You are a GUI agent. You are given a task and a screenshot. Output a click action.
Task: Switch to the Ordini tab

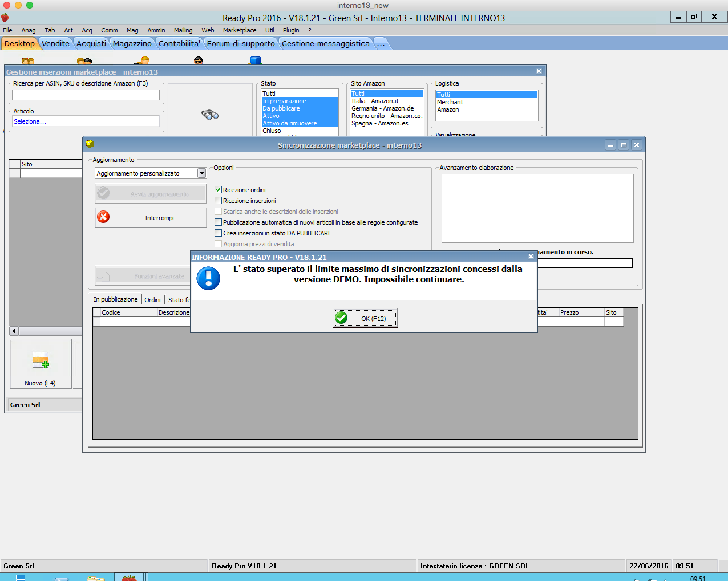pos(152,300)
